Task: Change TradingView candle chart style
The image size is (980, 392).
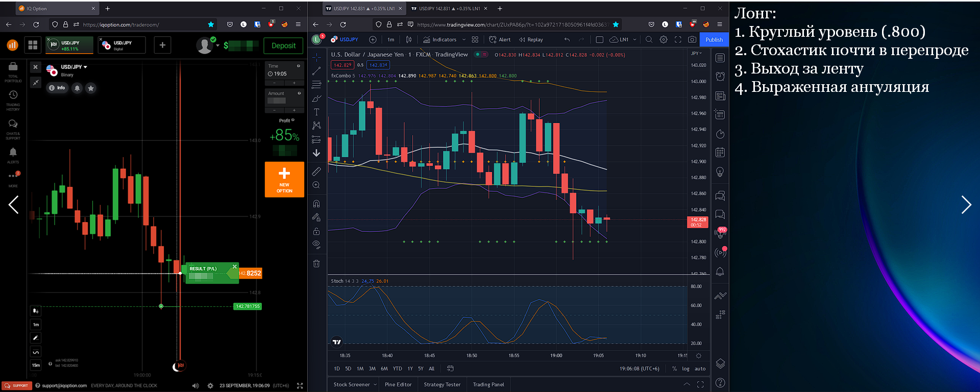Action: click(409, 39)
